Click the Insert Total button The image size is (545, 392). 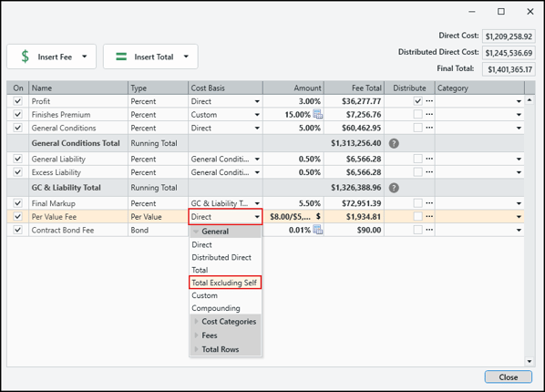click(x=150, y=57)
